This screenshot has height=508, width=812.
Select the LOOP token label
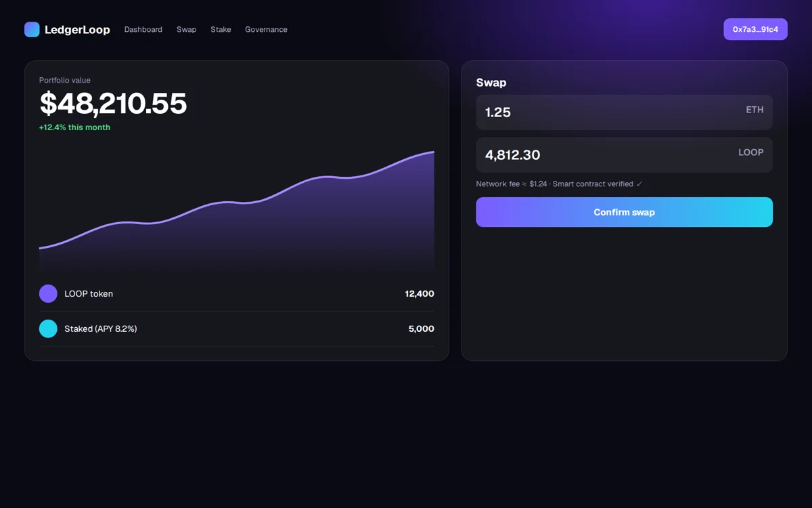[x=89, y=294]
